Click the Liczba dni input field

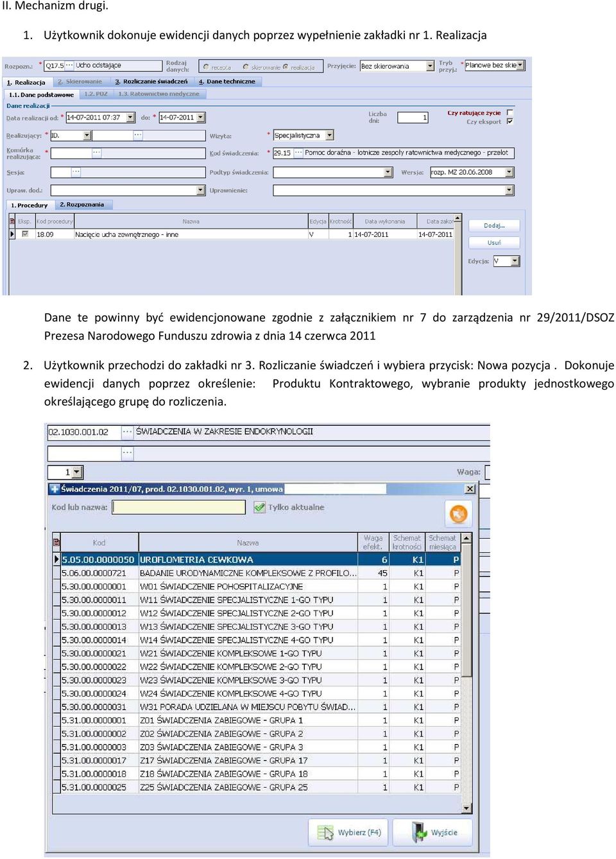pos(413,117)
